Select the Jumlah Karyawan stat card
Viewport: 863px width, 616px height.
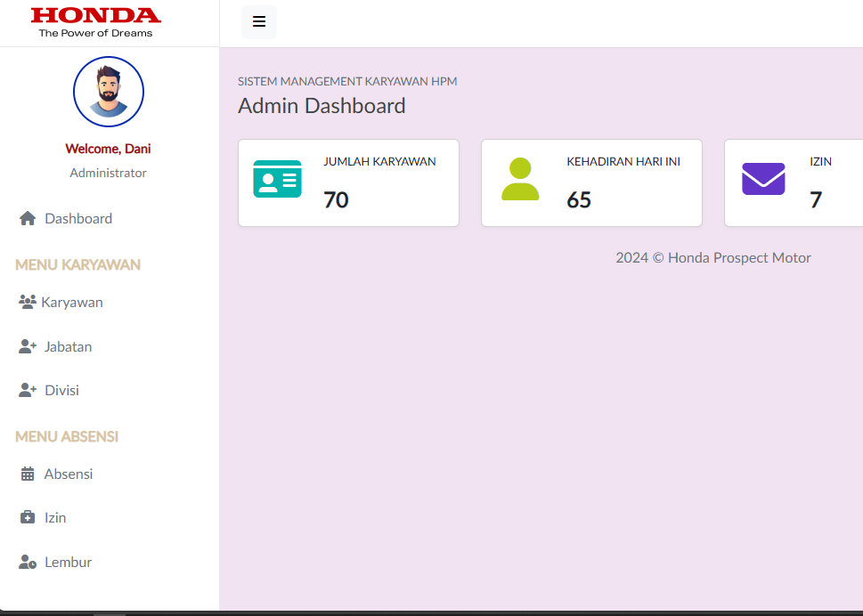click(348, 182)
